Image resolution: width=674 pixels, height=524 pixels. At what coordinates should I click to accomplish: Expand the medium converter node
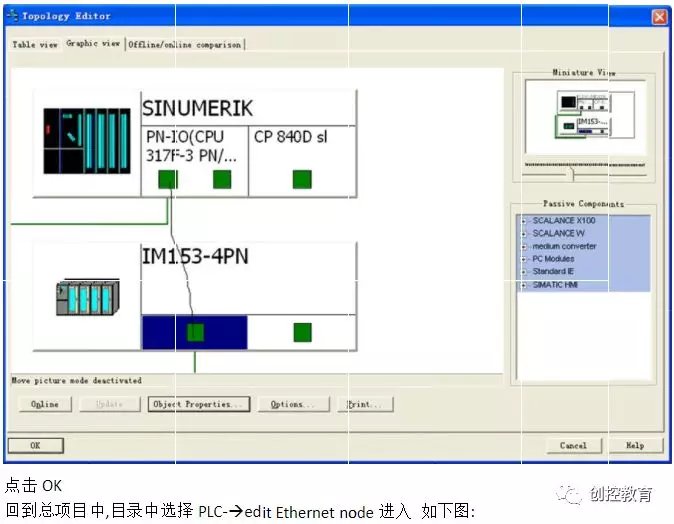pos(523,246)
